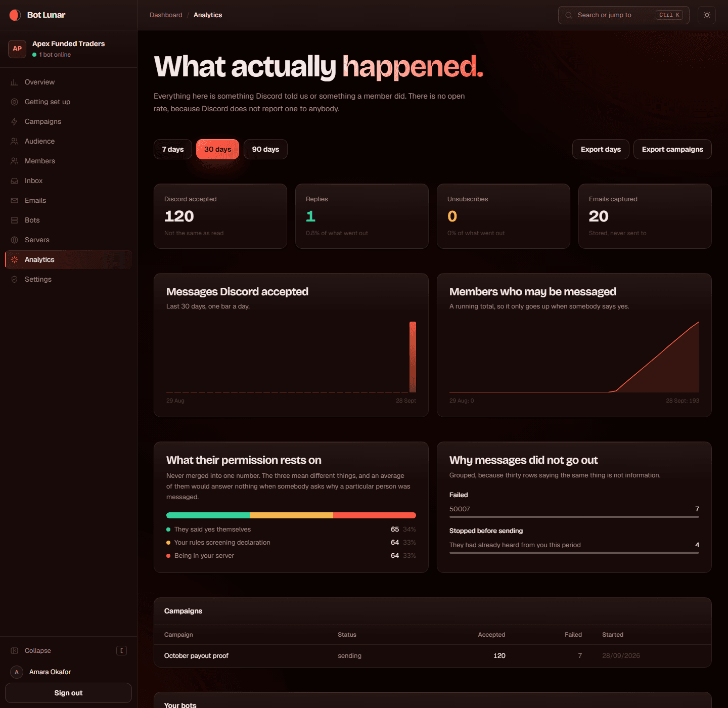Viewport: 728px width, 708px height.
Task: Click the Emails envelope icon
Action: (15, 201)
